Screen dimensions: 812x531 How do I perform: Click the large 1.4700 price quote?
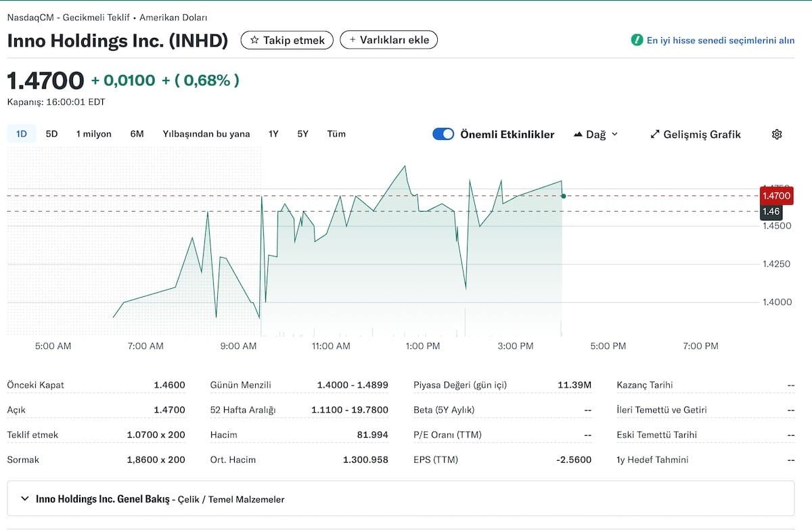pyautogui.click(x=45, y=80)
